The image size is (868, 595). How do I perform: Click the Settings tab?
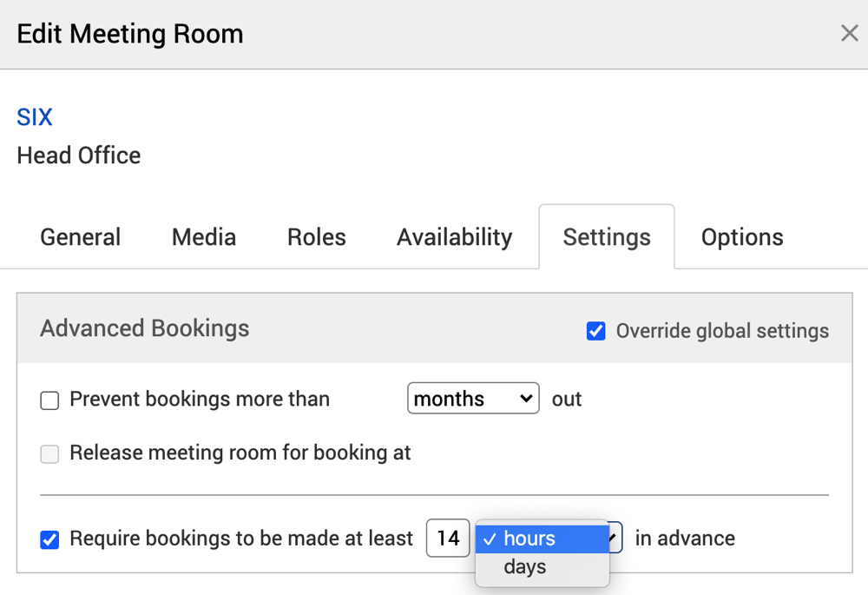pos(607,237)
